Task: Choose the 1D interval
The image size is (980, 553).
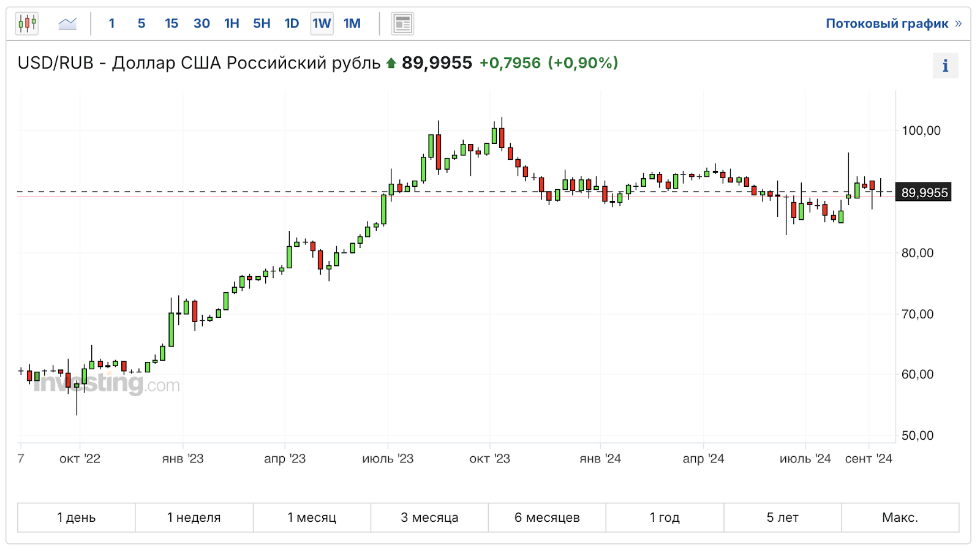Action: coord(292,24)
